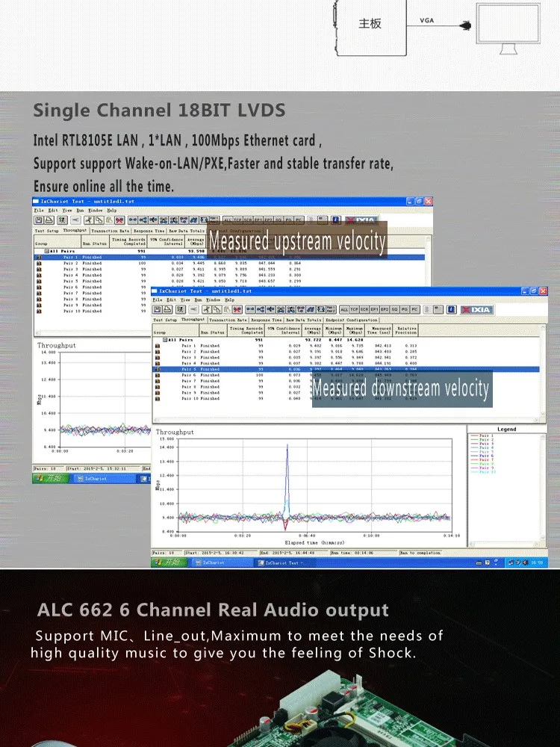560x747 pixels.
Task: Open File menu in front IxChariot window
Action: [x=158, y=300]
